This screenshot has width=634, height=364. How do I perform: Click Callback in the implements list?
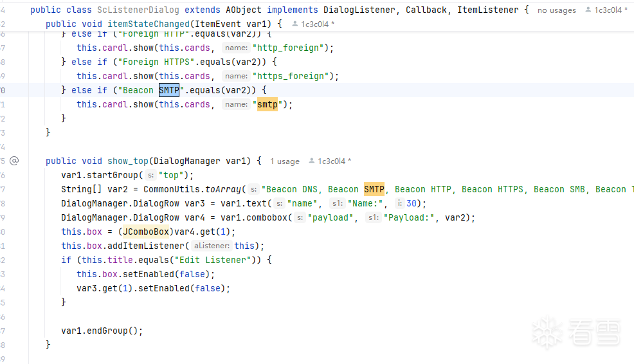pos(426,10)
